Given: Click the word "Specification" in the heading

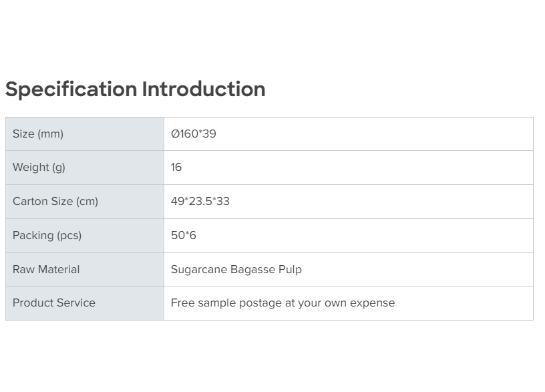Looking at the screenshot, I should [71, 89].
